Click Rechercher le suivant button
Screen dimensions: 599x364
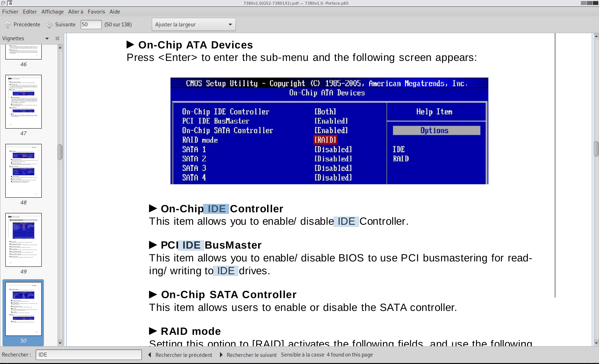click(x=248, y=355)
